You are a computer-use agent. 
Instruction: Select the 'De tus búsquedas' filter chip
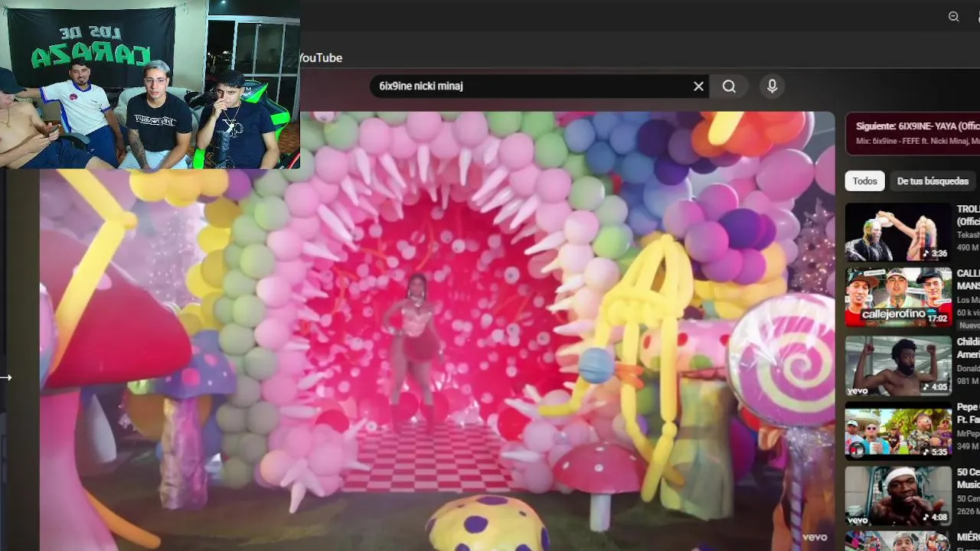pos(933,181)
